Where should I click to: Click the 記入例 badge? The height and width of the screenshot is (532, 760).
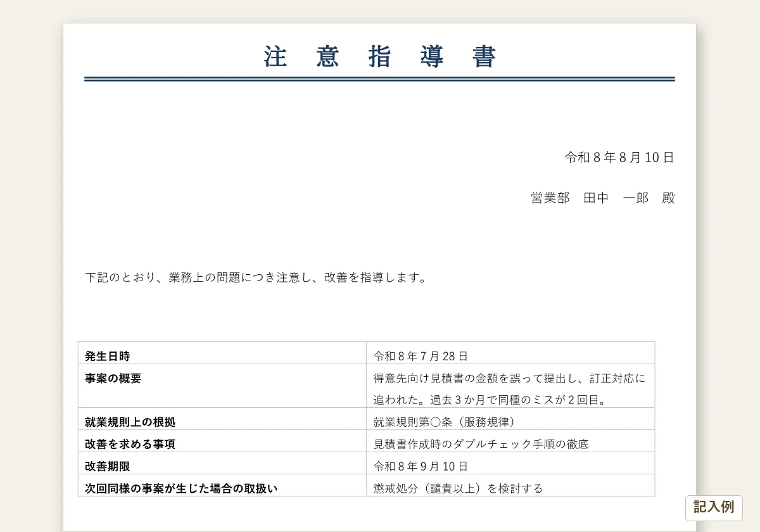click(x=714, y=507)
